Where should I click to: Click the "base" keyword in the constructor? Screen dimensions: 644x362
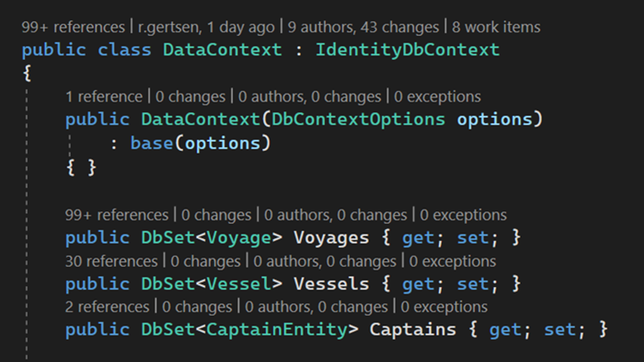[151, 143]
